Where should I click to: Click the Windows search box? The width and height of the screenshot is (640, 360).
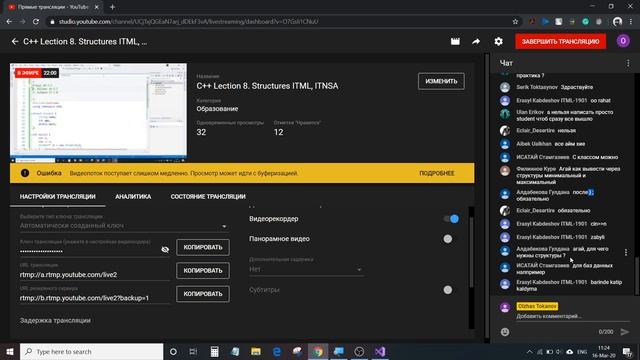(91, 351)
